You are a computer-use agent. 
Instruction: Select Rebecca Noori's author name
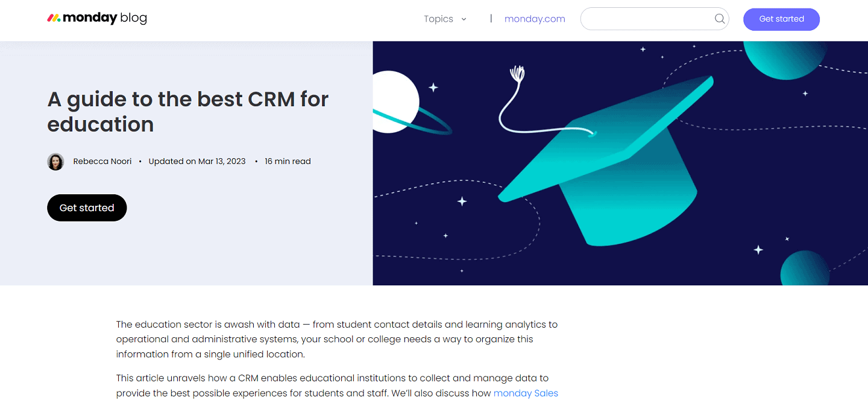[102, 161]
